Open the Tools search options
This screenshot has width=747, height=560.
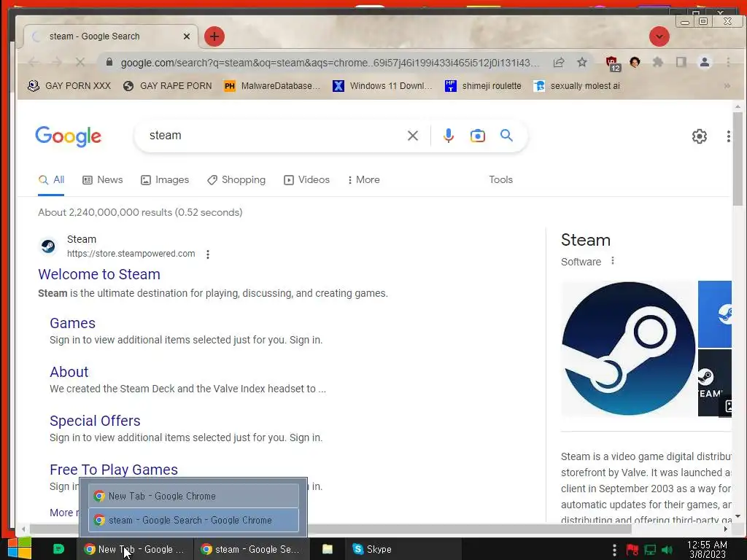pyautogui.click(x=500, y=180)
